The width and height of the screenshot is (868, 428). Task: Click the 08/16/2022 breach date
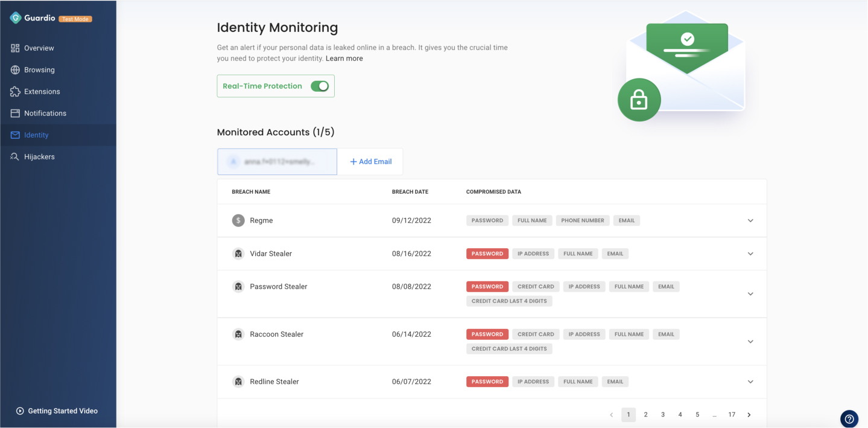click(411, 254)
